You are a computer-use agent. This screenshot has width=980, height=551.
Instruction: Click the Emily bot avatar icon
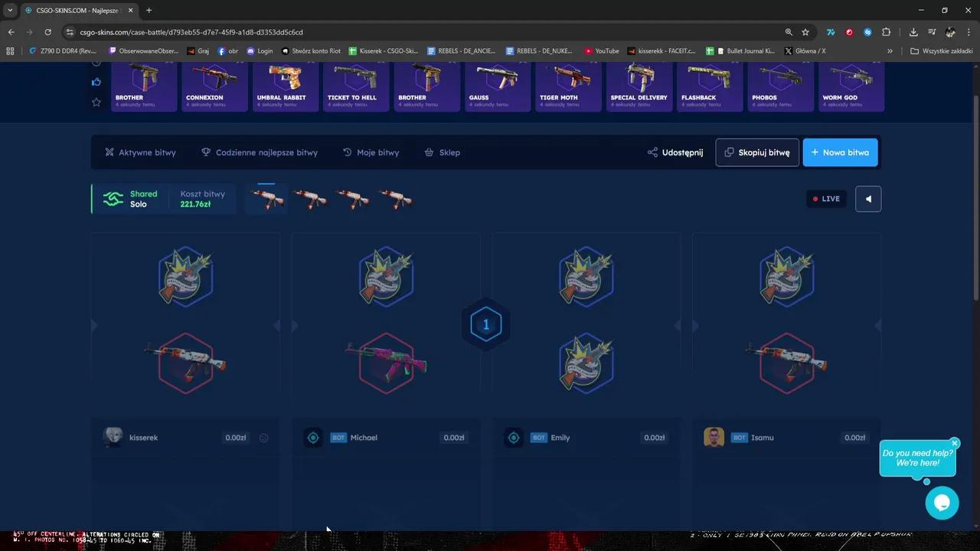[x=514, y=438]
